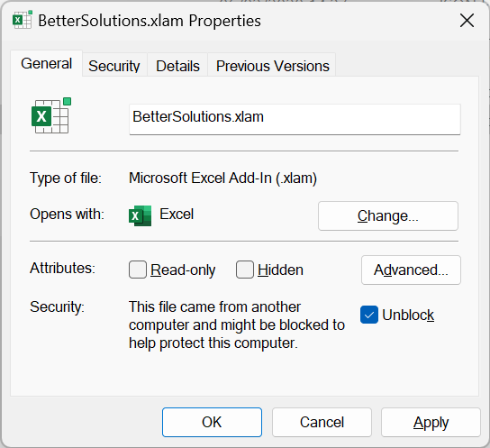
Task: Switch to the Security tab
Action: (x=114, y=66)
